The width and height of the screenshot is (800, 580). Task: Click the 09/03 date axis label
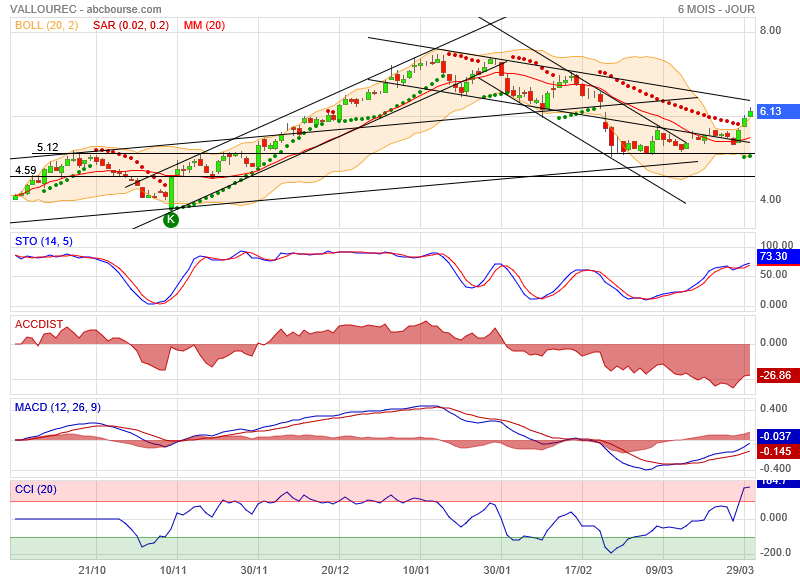(659, 570)
